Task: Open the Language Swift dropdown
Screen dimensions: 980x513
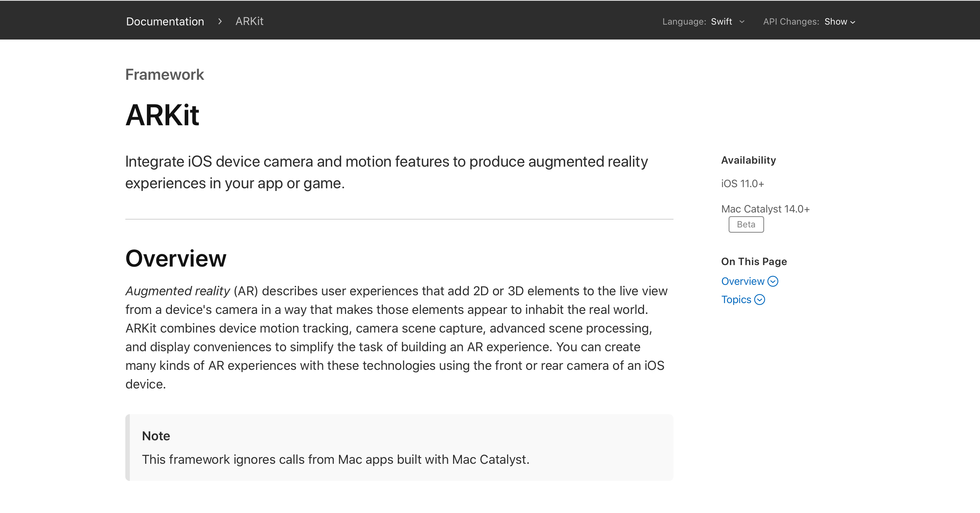Action: [722, 22]
